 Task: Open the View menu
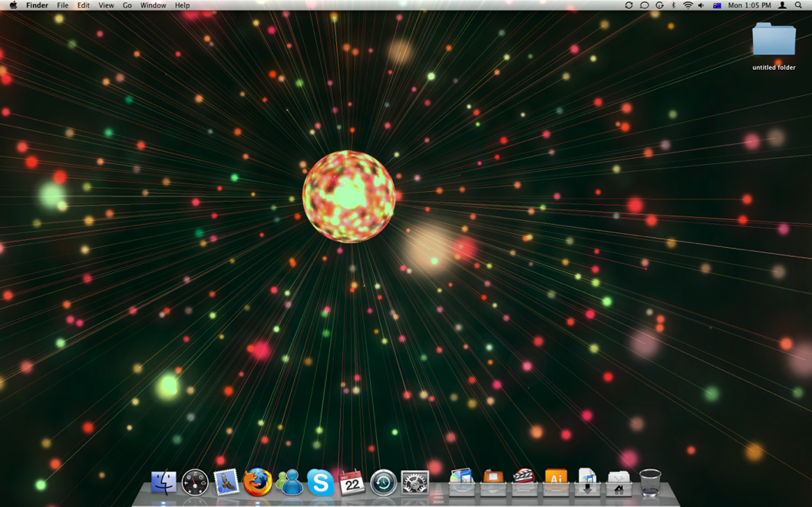pos(106,5)
